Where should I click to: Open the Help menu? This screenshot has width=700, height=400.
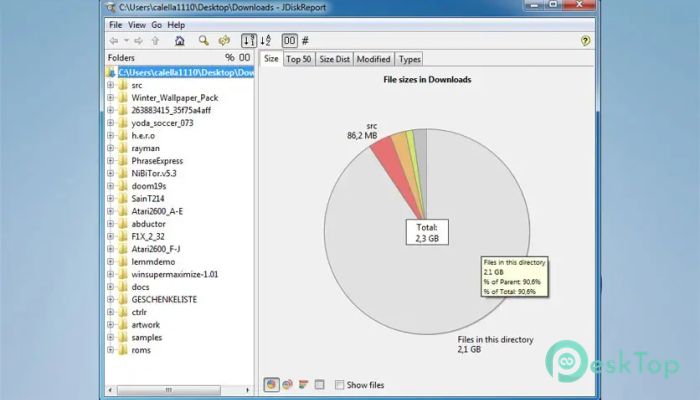click(x=176, y=25)
